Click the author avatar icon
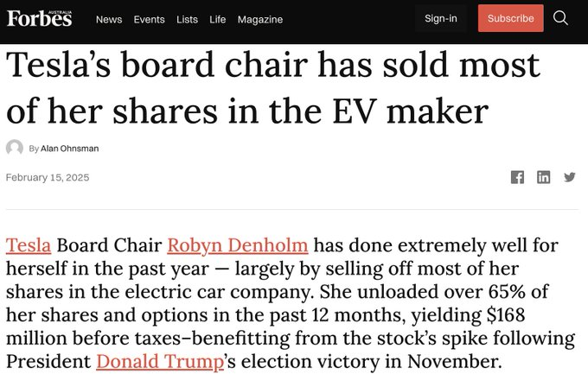The height and width of the screenshot is (387, 588). pos(15,148)
